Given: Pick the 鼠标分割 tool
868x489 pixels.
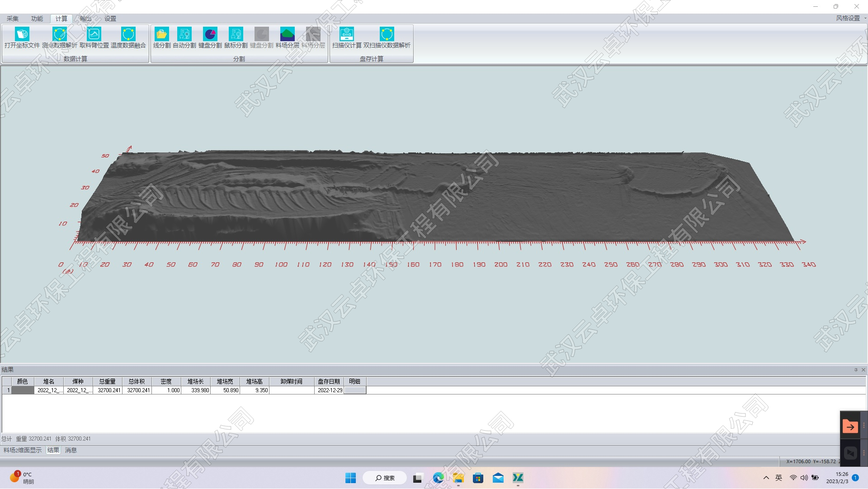Looking at the screenshot, I should coord(236,38).
